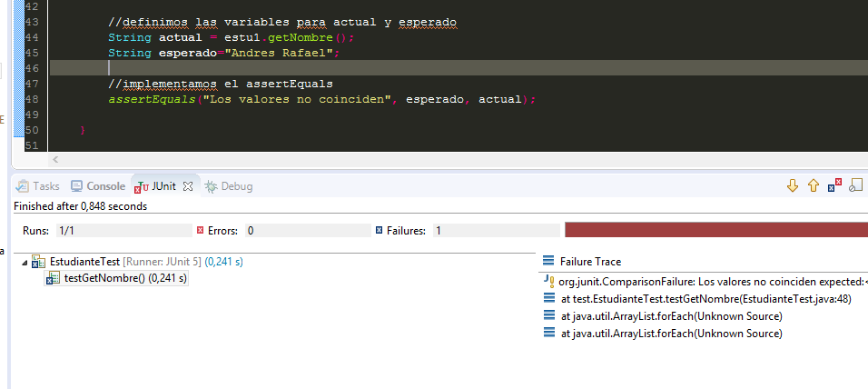868x389 pixels.
Task: Click the Finished after 0,848 seconds text
Action: pyautogui.click(x=80, y=206)
